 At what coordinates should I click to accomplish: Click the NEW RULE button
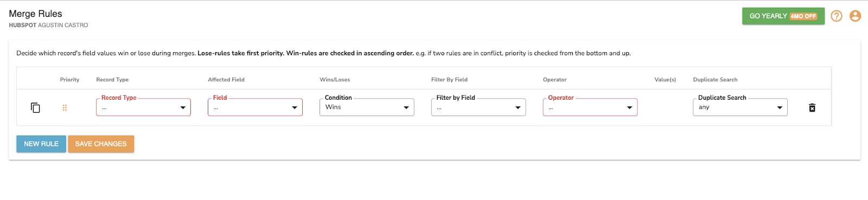click(x=41, y=144)
